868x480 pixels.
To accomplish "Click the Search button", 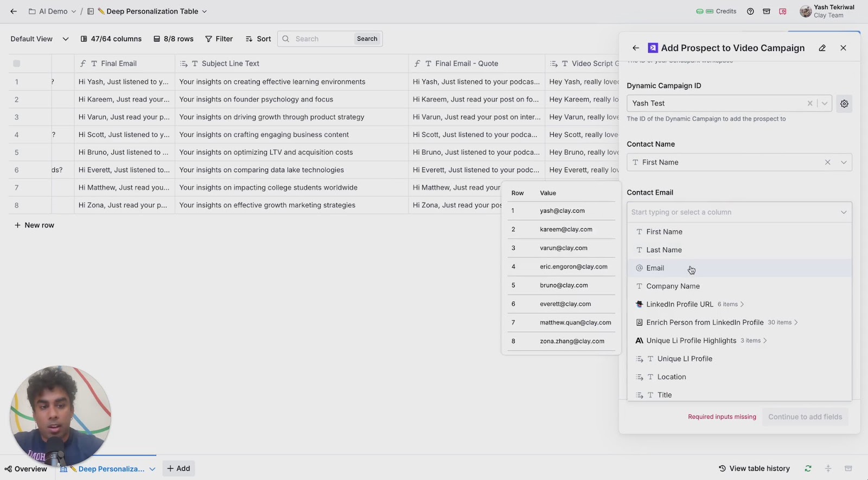I will [x=367, y=39].
